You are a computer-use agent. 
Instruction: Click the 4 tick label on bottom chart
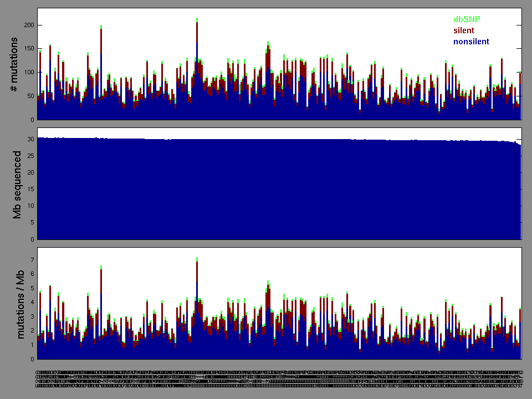pos(33,303)
